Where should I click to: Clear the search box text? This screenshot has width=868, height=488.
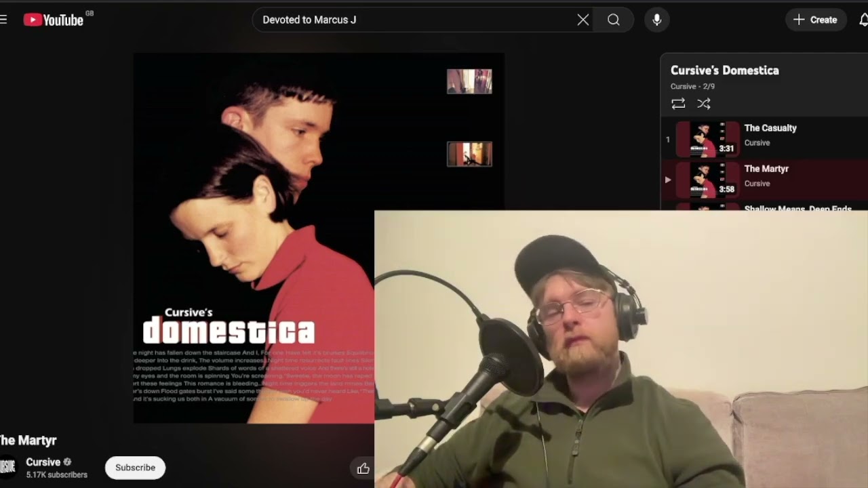coord(583,20)
